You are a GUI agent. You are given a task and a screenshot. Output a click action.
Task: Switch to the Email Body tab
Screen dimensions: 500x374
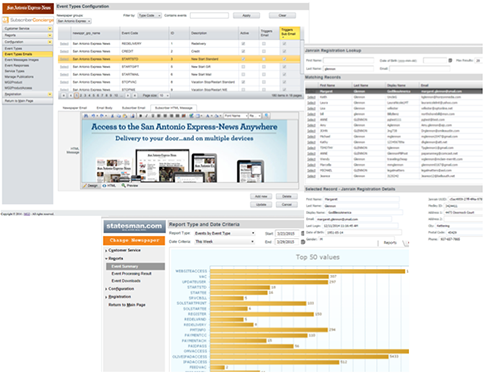coord(104,108)
